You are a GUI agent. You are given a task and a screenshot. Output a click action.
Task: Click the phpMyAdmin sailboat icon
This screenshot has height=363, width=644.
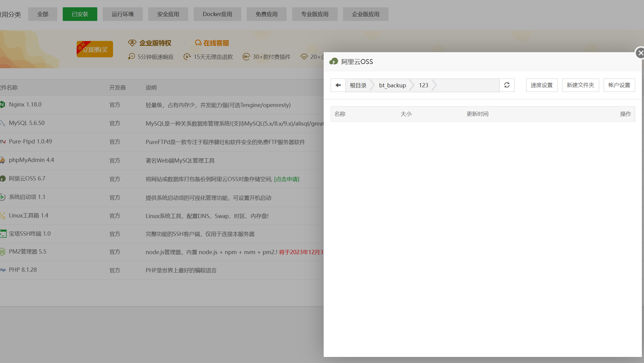pyautogui.click(x=2, y=160)
